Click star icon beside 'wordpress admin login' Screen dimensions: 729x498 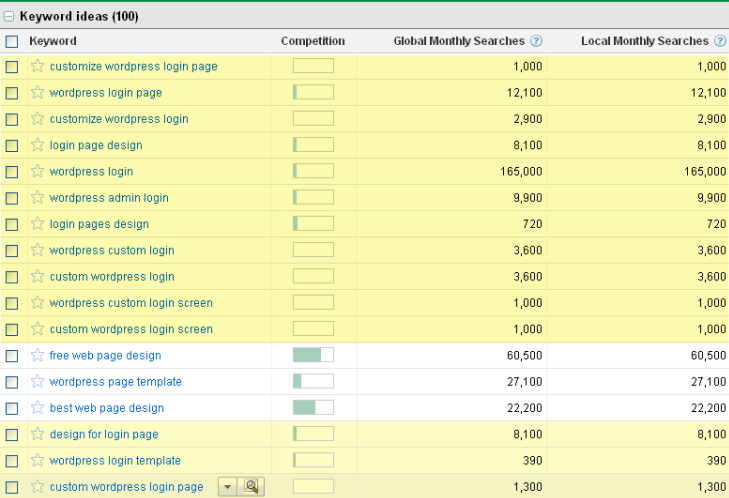click(38, 198)
